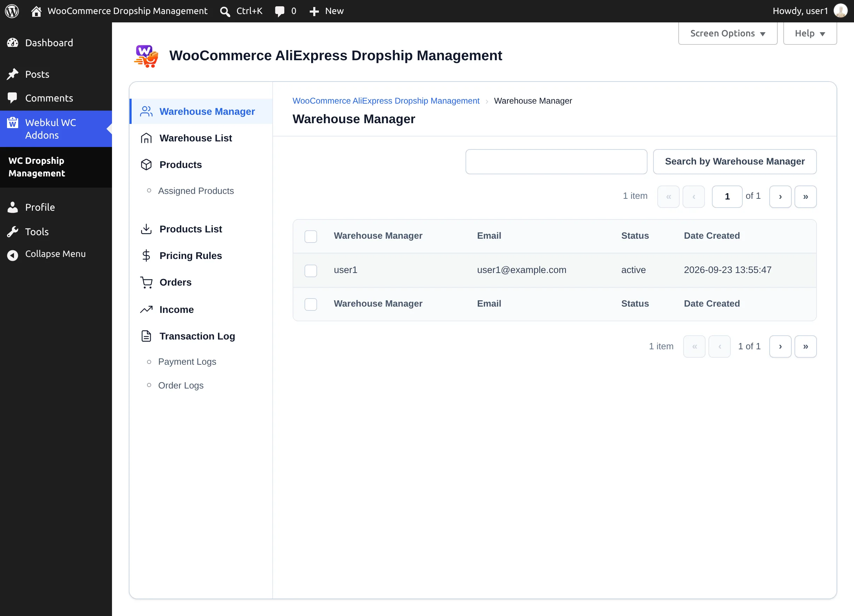Go to last page in top pagination
This screenshot has height=616, width=854.
(x=805, y=197)
